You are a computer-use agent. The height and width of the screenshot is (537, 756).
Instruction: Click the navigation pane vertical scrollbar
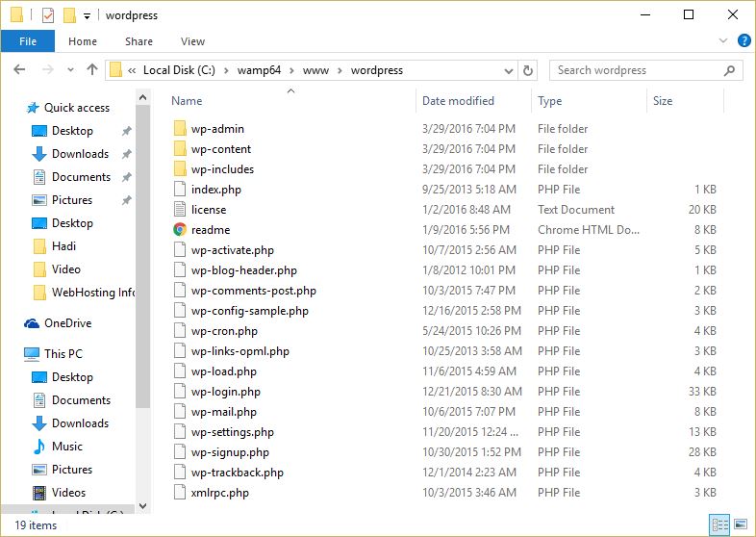pyautogui.click(x=143, y=289)
